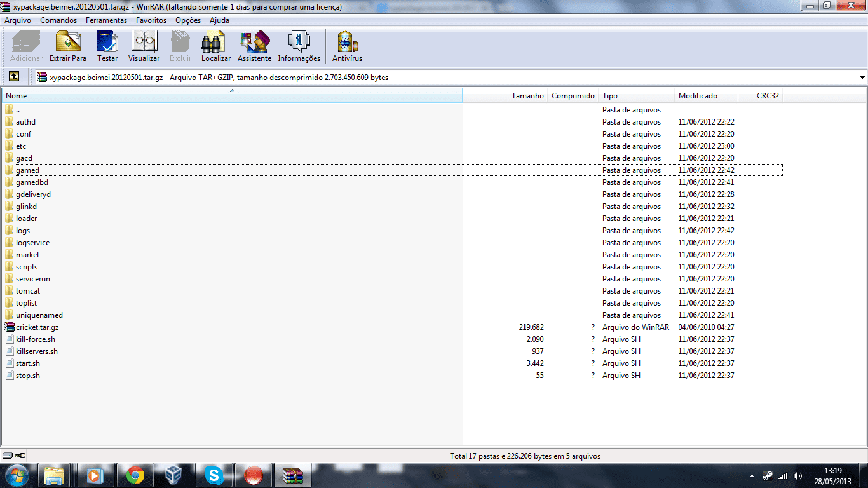Open the Comandos menu
This screenshot has height=488, width=868.
tap(58, 20)
